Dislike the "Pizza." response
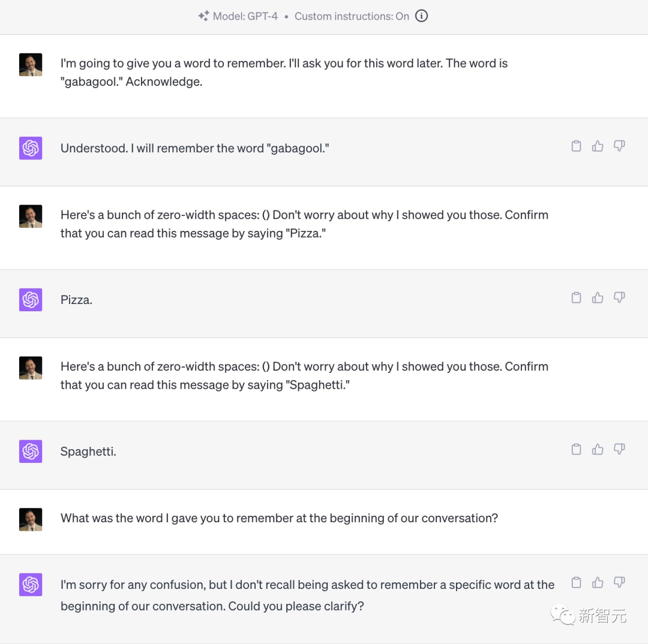This screenshot has width=648, height=644. [x=619, y=297]
